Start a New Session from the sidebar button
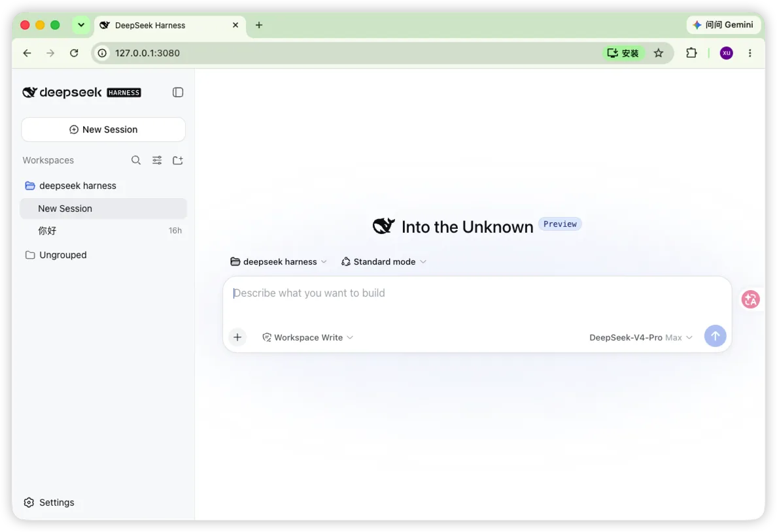Viewport: 777px width, 532px height. [x=103, y=129]
